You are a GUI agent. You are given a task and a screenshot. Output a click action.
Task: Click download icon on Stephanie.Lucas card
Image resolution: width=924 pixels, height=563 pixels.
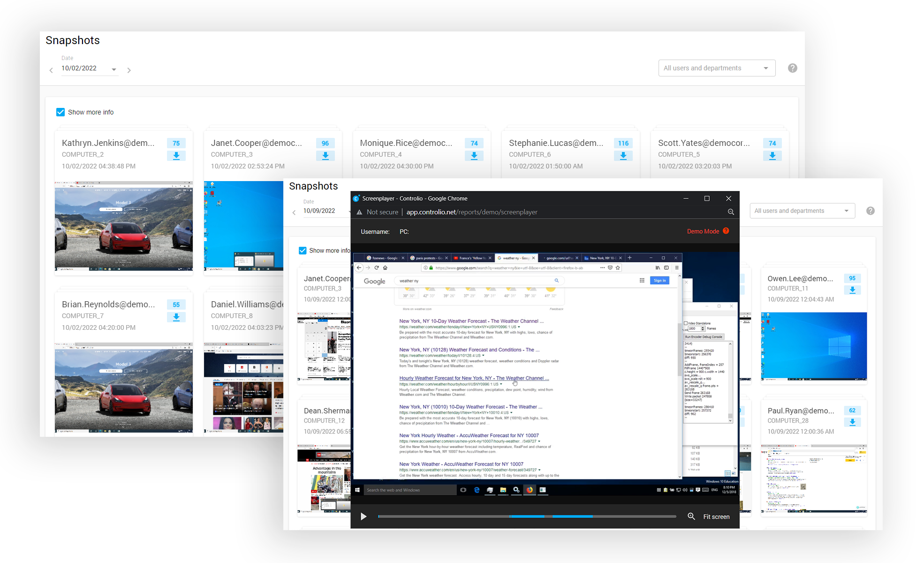[x=623, y=156]
